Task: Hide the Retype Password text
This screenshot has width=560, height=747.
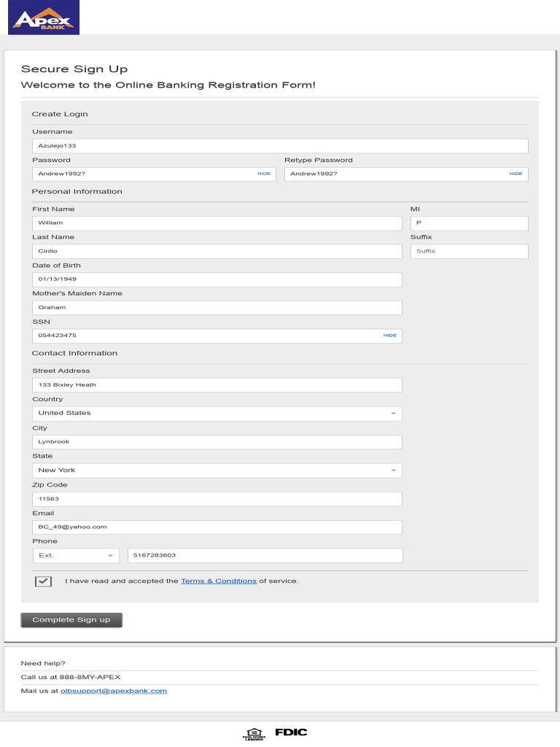Action: pyautogui.click(x=516, y=174)
